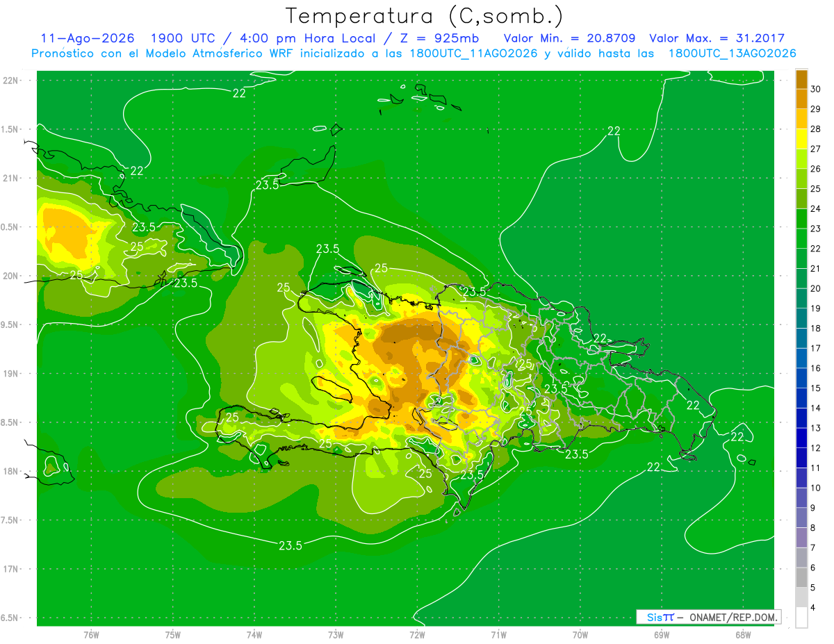The image size is (834, 644).
Task: Click the 'ONAMET/REP.DOM.' credit label
Action: pyautogui.click(x=733, y=617)
